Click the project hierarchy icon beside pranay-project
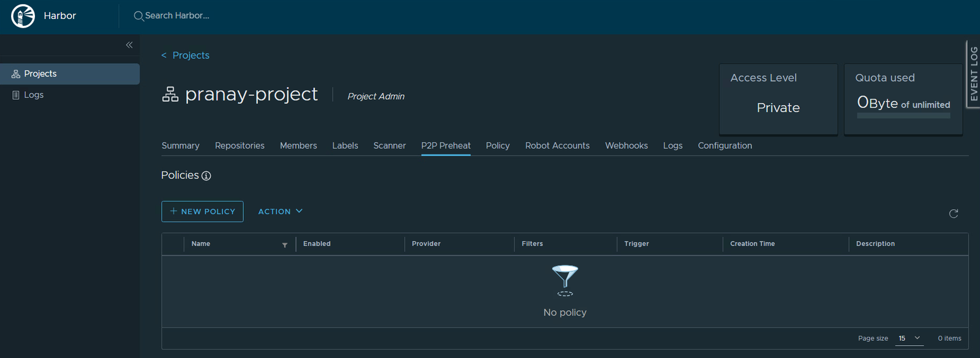980x358 pixels. tap(170, 94)
